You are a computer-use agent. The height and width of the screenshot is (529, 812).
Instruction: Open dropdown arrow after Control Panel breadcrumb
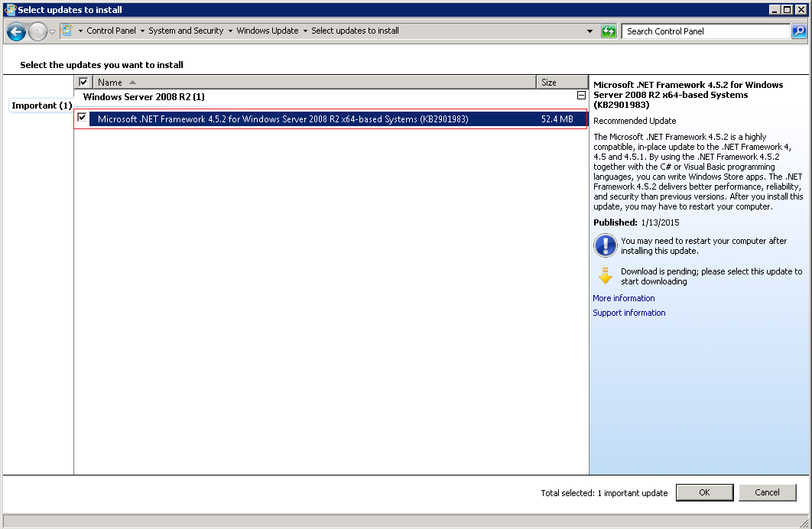click(x=142, y=31)
